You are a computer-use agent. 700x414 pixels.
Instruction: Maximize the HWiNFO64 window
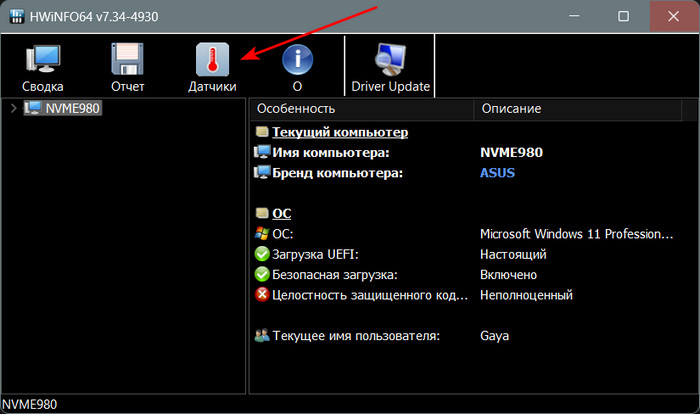click(x=624, y=17)
